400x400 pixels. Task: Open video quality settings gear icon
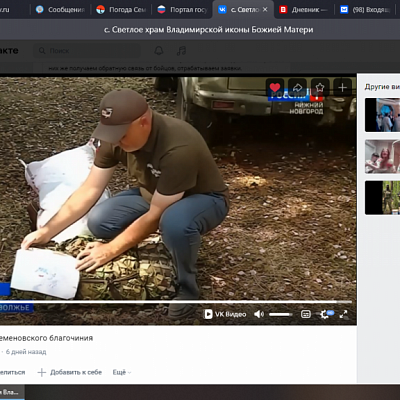pos(325,314)
